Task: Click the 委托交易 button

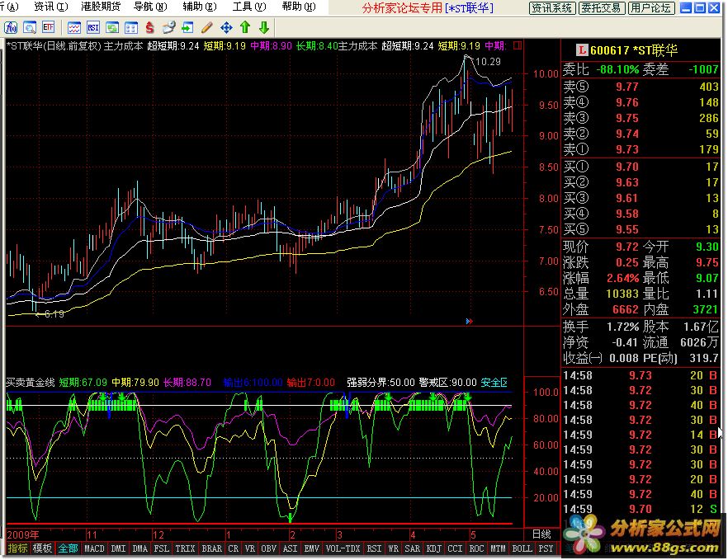Action: 602,8
